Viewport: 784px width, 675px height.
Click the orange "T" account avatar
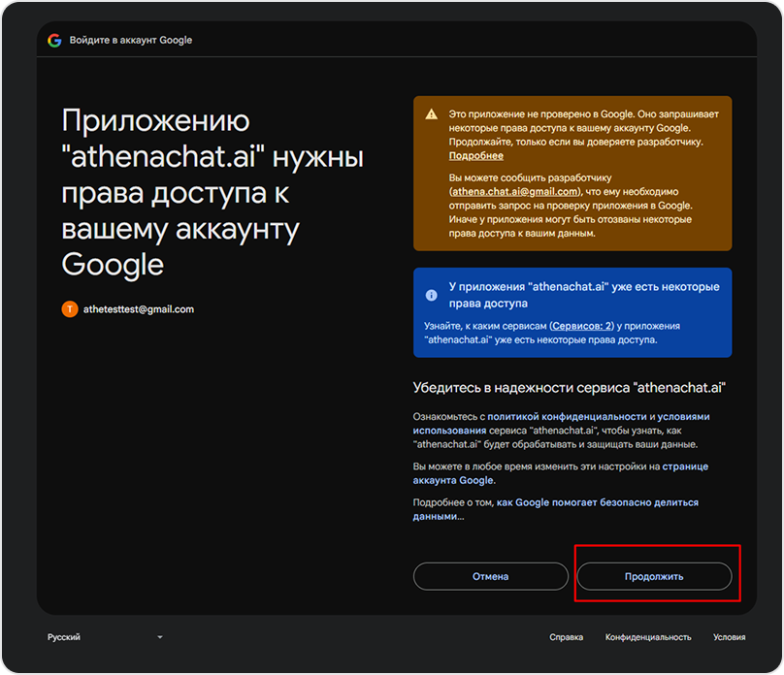[x=70, y=309]
